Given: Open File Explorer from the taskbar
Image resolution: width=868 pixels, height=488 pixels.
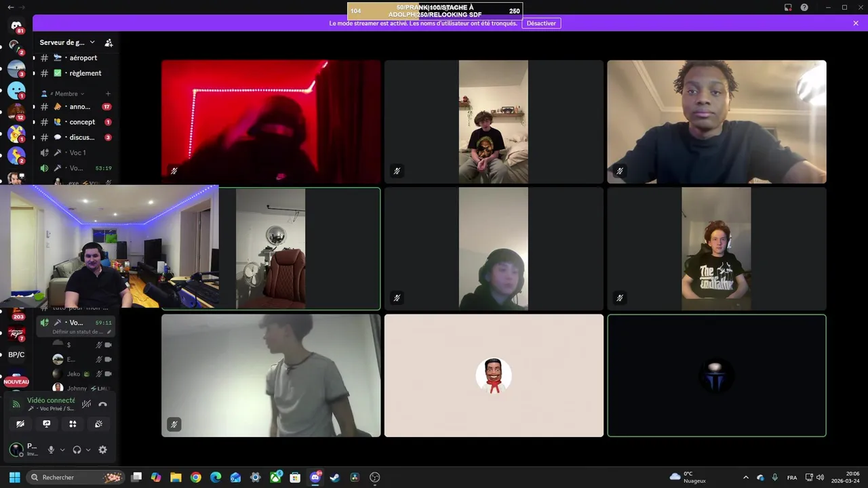Looking at the screenshot, I should pyautogui.click(x=176, y=477).
